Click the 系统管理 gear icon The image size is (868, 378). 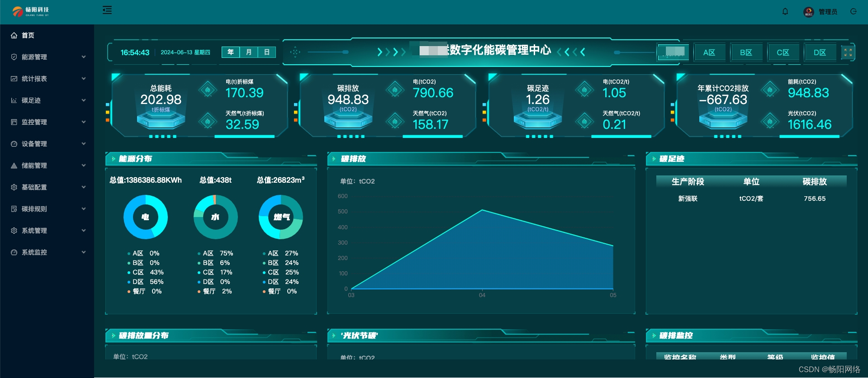pyautogui.click(x=14, y=231)
